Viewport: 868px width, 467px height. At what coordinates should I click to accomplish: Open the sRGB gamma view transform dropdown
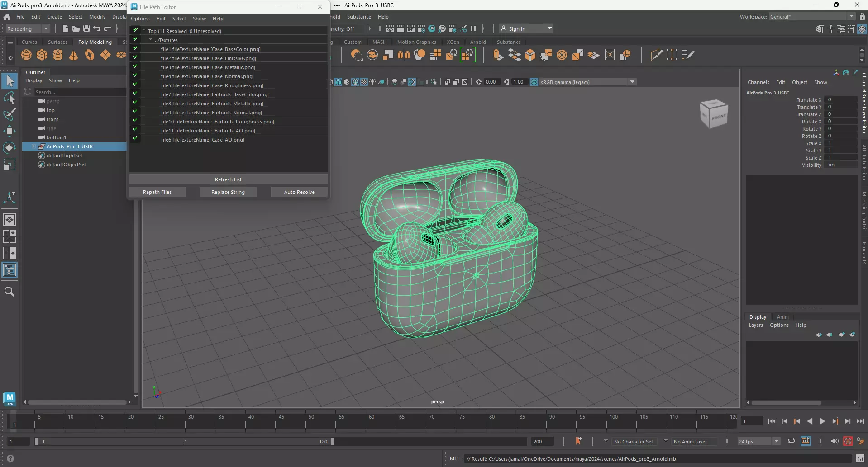[x=587, y=82]
